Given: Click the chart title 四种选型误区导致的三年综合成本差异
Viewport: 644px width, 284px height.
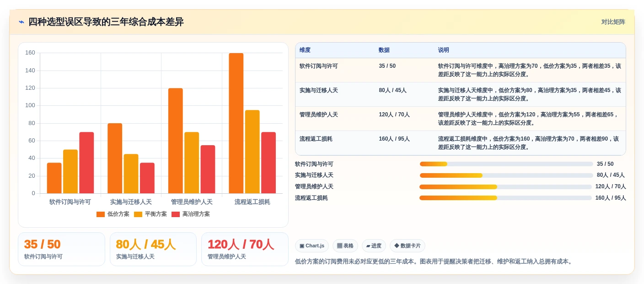Looking at the screenshot, I should click(106, 22).
